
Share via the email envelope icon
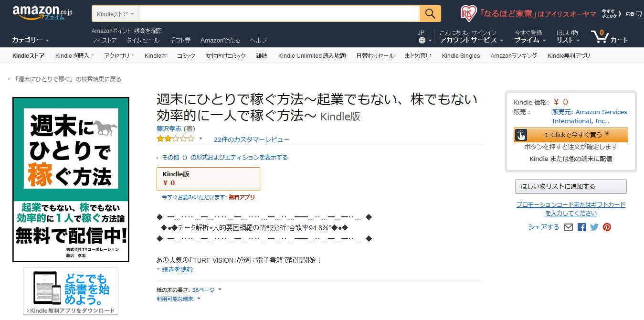(568, 227)
